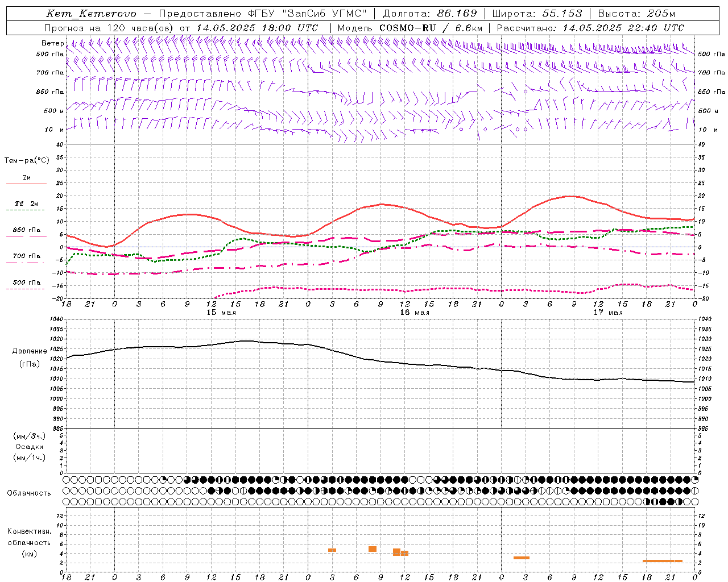Click the Ветер wind panel label
Viewport: 728px width, 582px height.
[x=52, y=43]
